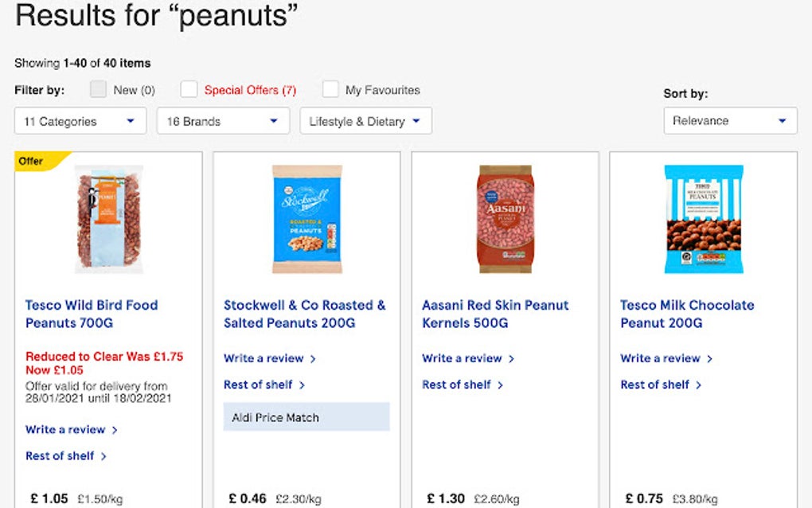View Aasani Red Skin Peanut Kernels 500G

tap(494, 314)
